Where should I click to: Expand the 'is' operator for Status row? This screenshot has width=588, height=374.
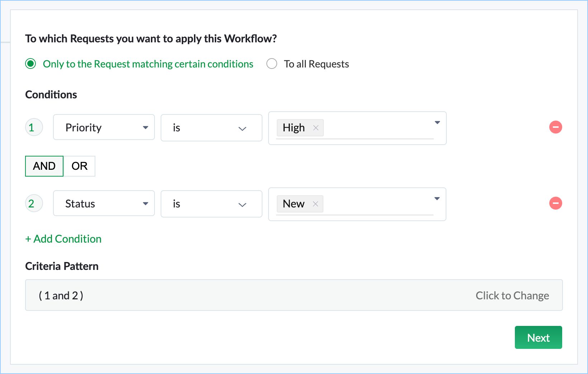click(x=211, y=204)
